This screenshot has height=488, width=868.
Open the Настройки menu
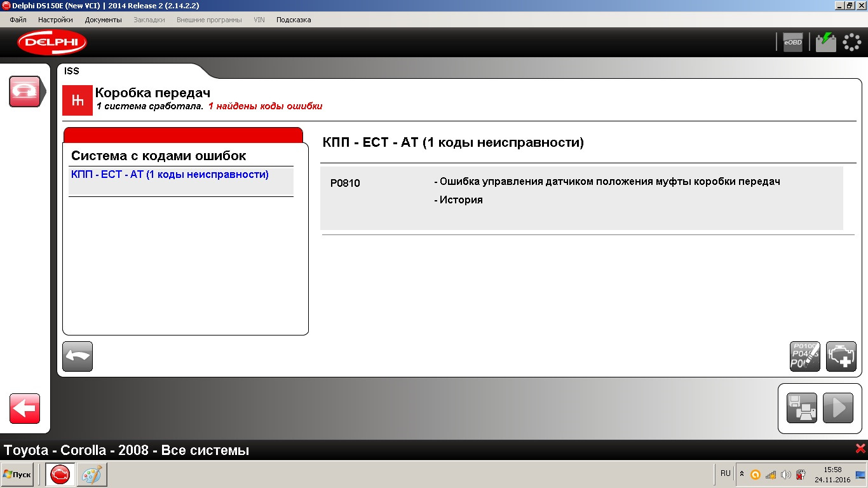(x=55, y=20)
